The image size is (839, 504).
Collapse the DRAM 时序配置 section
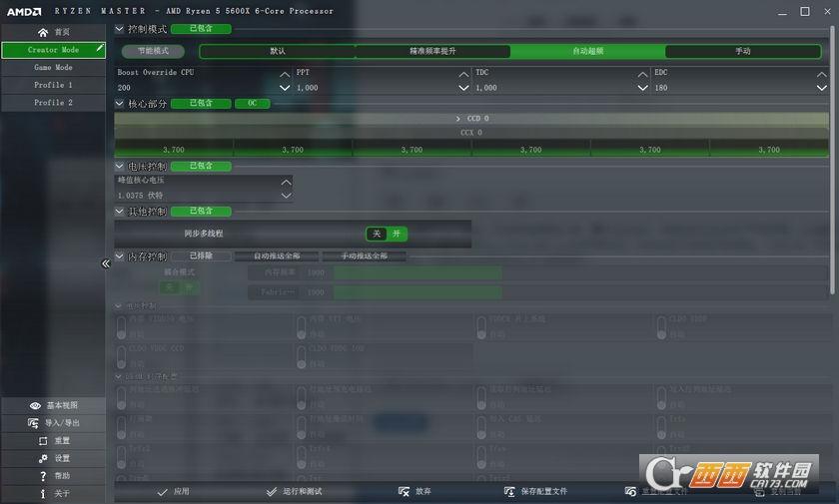tap(118, 377)
